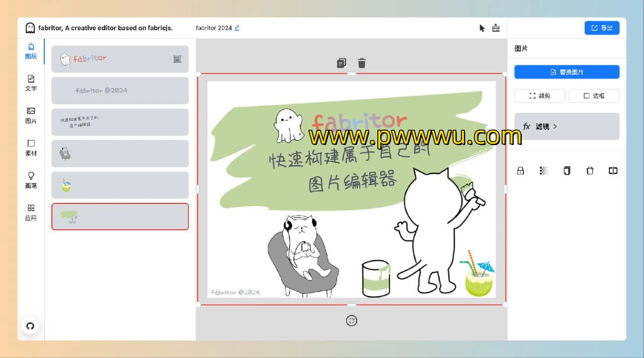Toggle the lock icon in properties panel

point(521,171)
